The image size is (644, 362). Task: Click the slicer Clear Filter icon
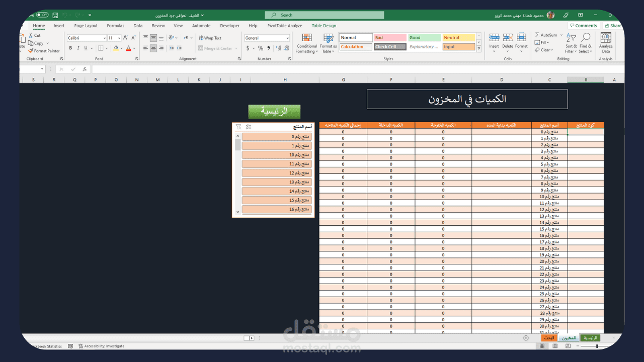(x=238, y=127)
